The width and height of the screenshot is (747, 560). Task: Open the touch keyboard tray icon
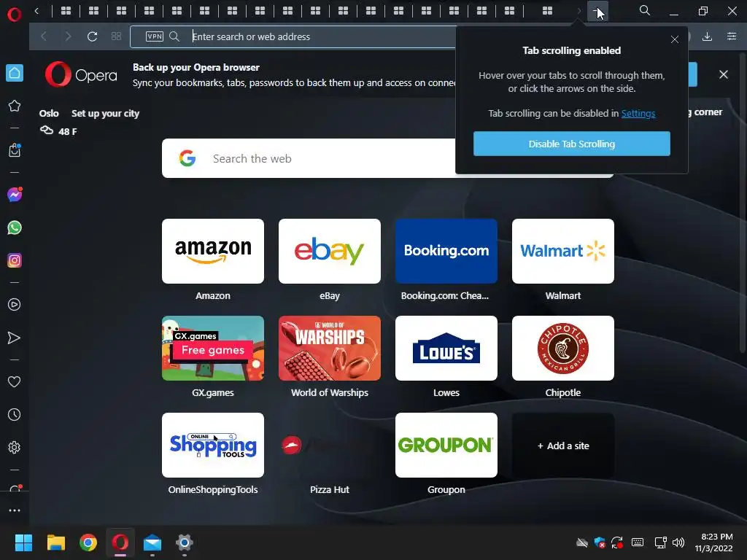click(638, 542)
